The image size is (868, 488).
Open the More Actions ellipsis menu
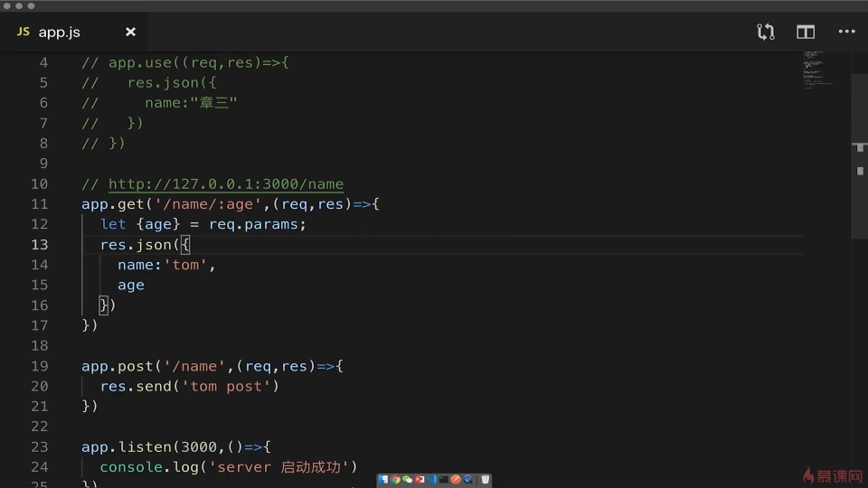pos(846,32)
